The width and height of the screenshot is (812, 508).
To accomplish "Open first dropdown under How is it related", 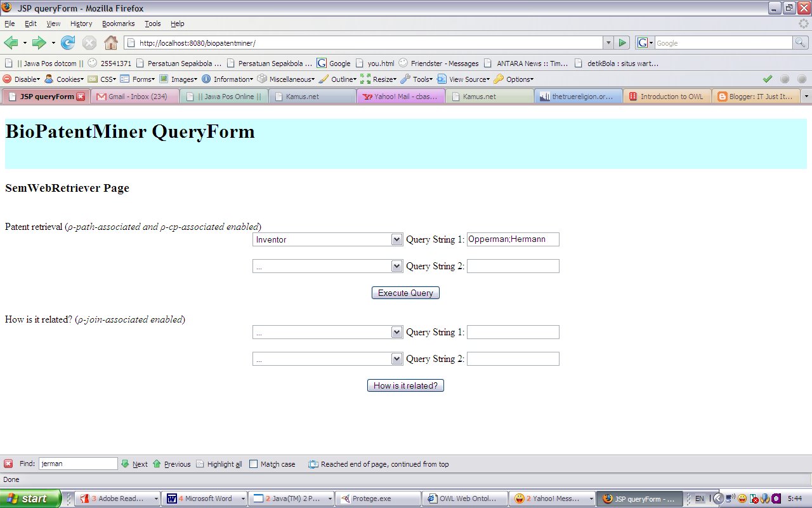I will [x=327, y=332].
